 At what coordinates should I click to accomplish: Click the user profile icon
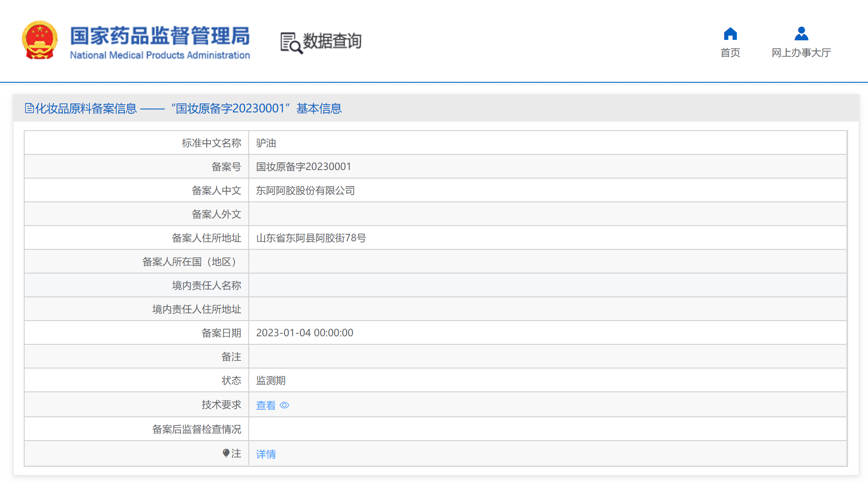tap(801, 34)
